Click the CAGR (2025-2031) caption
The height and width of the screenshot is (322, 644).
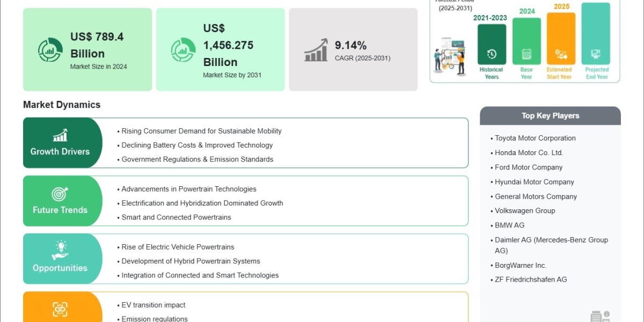(363, 58)
